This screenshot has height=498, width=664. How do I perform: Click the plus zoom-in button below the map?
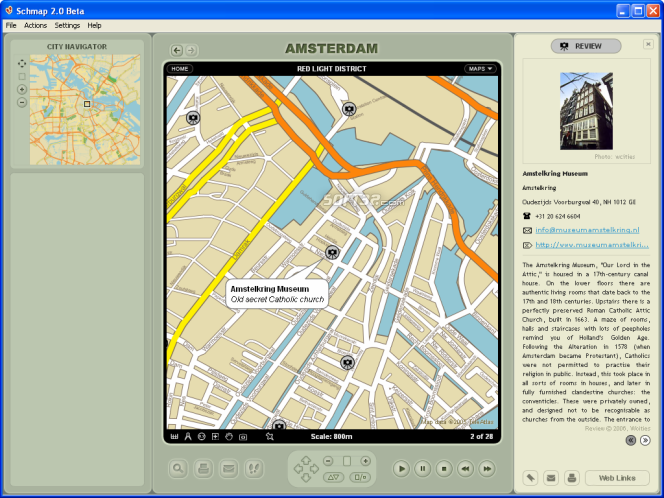(x=365, y=461)
